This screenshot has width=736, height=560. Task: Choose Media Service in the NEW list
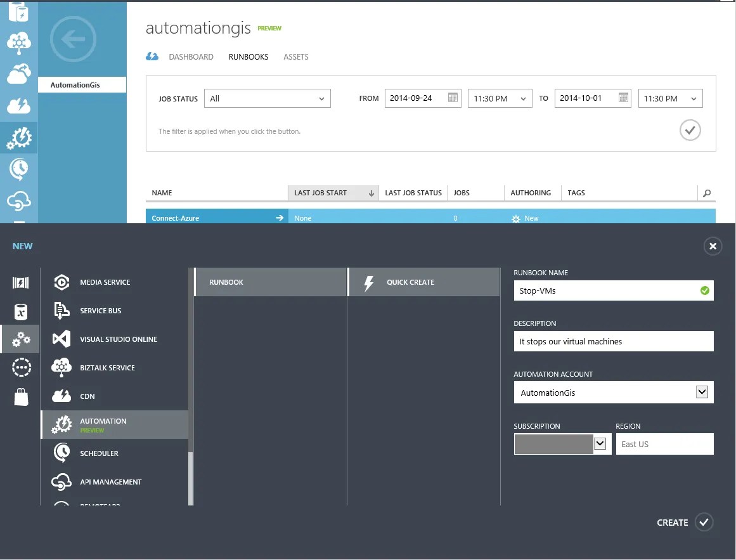115,282
